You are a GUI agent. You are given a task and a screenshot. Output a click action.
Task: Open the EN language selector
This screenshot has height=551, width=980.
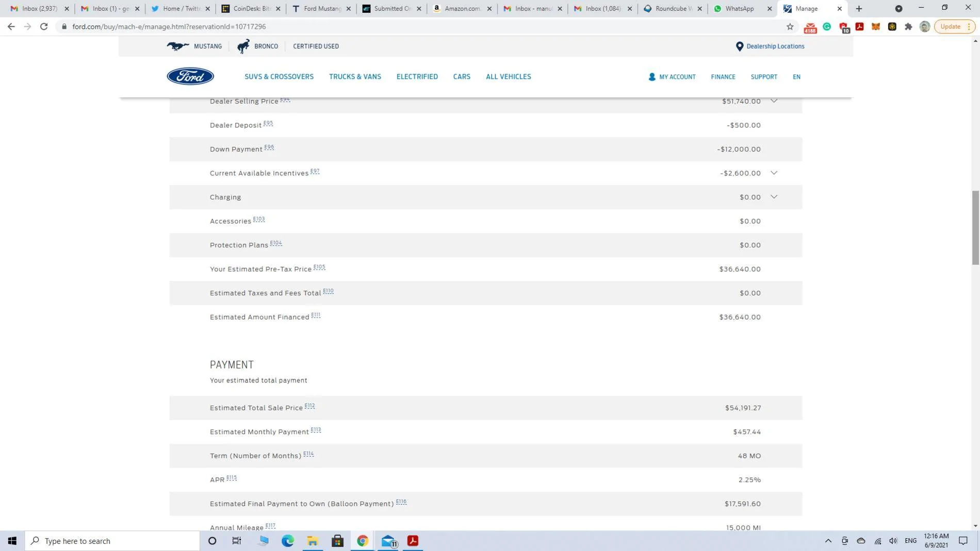click(x=796, y=77)
